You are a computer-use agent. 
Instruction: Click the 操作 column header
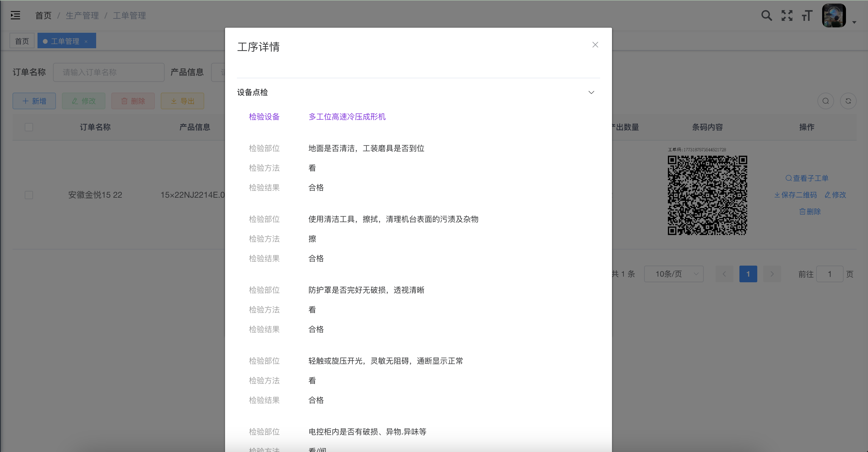pos(807,127)
